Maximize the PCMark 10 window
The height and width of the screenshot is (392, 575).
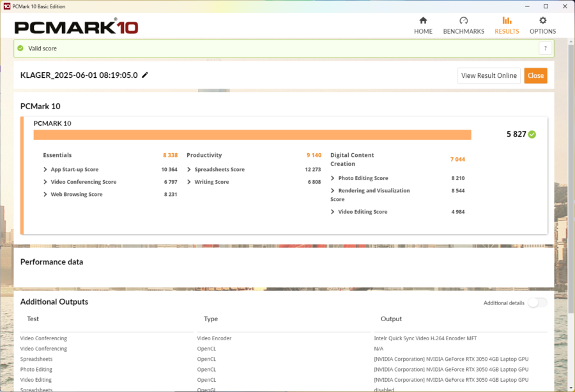[546, 6]
